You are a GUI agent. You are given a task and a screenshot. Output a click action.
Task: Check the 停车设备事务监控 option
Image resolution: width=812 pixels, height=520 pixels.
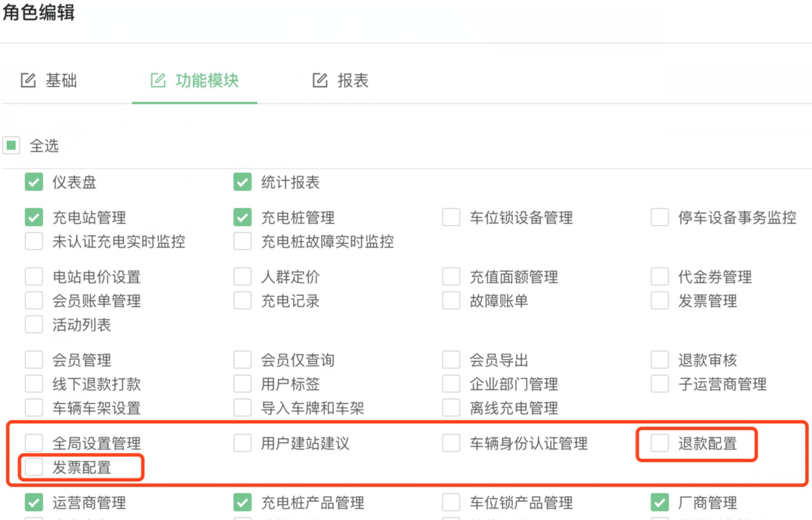[660, 217]
